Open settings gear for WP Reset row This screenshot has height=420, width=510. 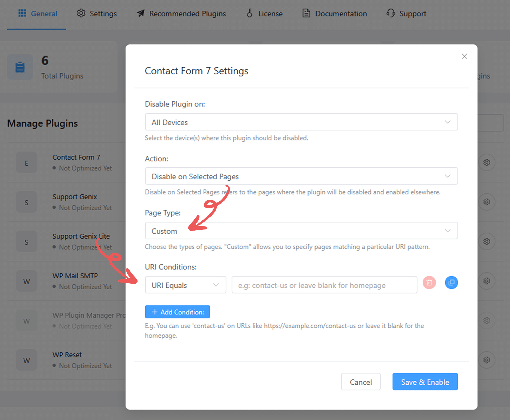pyautogui.click(x=487, y=360)
